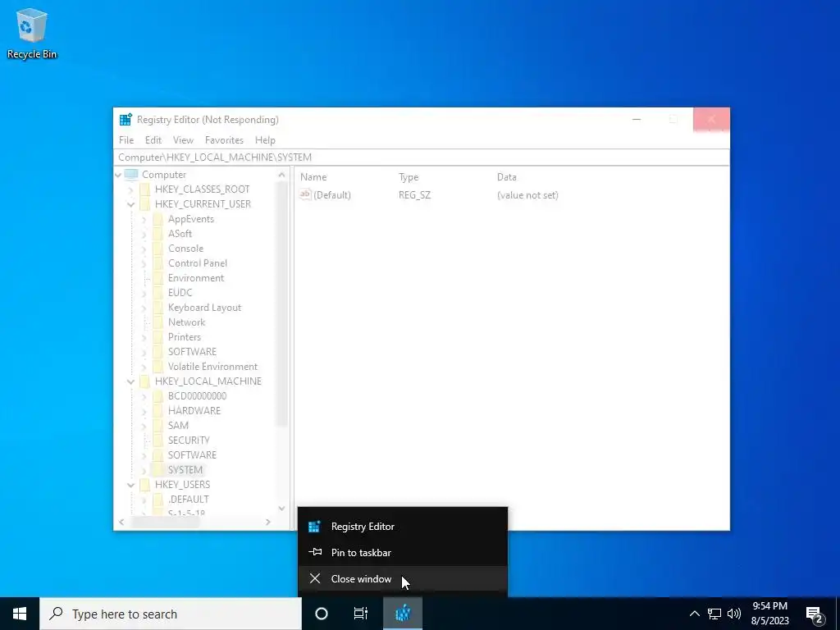Click the HKEY_CLASSES_ROOT folder icon
The height and width of the screenshot is (630, 840).
coord(144,189)
